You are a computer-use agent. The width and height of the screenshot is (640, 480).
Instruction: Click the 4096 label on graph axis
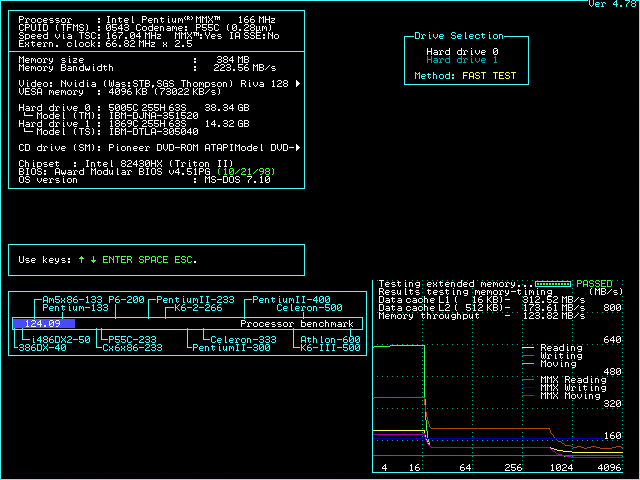click(x=609, y=468)
